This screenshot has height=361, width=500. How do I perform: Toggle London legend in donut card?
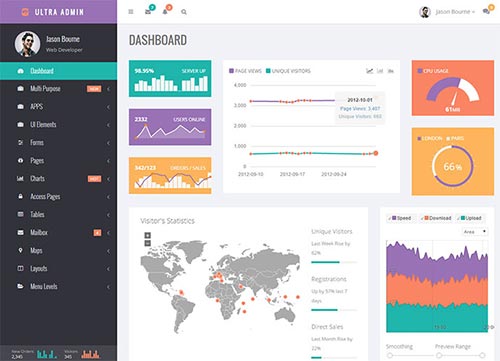coord(430,138)
